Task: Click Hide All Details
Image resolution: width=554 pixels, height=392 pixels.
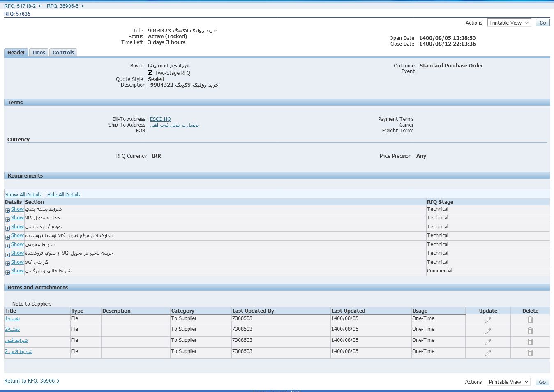Action: 63,195
